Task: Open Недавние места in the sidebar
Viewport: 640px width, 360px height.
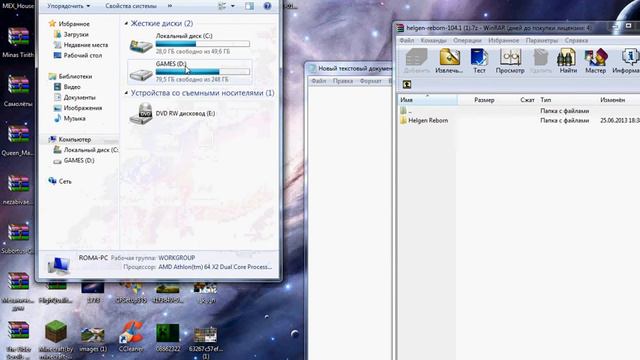Action: (85, 45)
